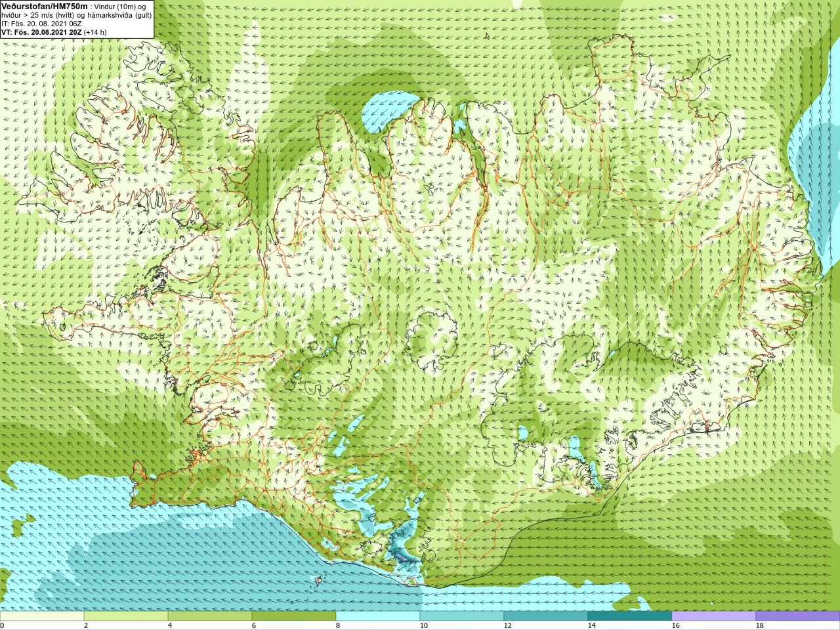The width and height of the screenshot is (840, 630).
Task: Click the legend scale label '16'
Action: click(675, 625)
